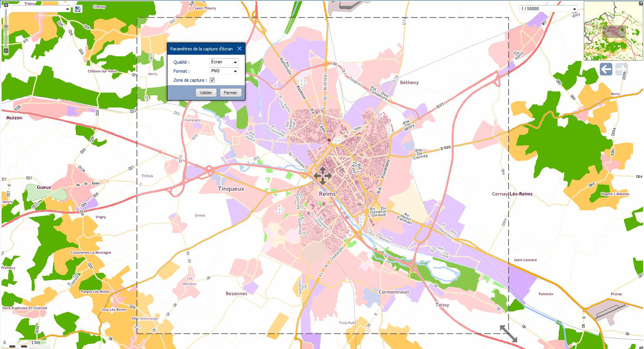Image resolution: width=644 pixels, height=349 pixels.
Task: Open the Format dropdown showing PNG
Action: click(224, 71)
